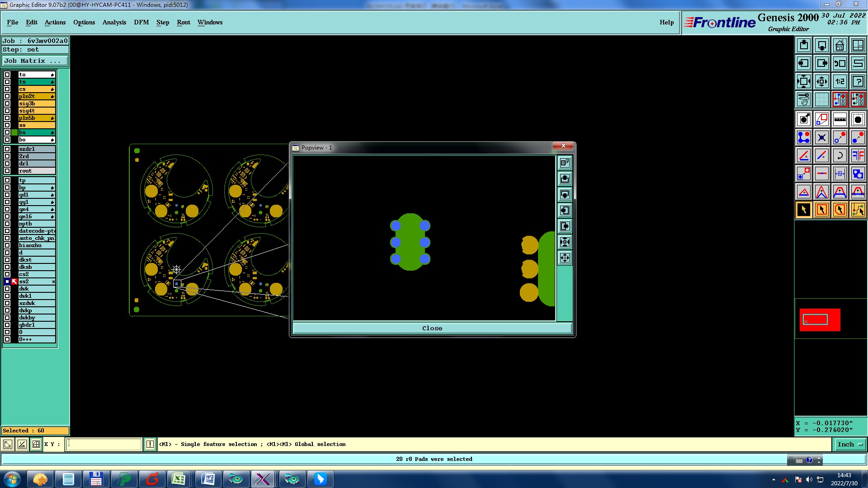Click the green bs layer color swatch
Viewport: 868px width, 488px height.
point(14,132)
